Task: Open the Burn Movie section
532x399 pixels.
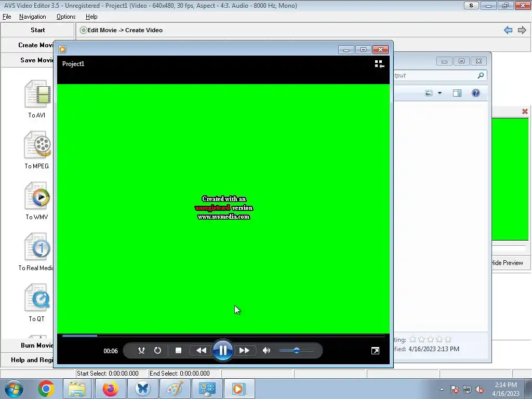Action: click(28, 345)
